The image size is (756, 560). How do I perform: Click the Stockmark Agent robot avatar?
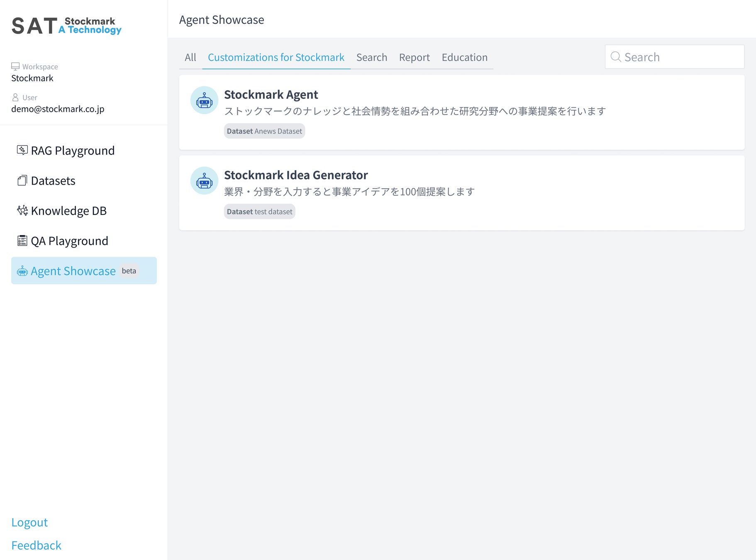(204, 100)
